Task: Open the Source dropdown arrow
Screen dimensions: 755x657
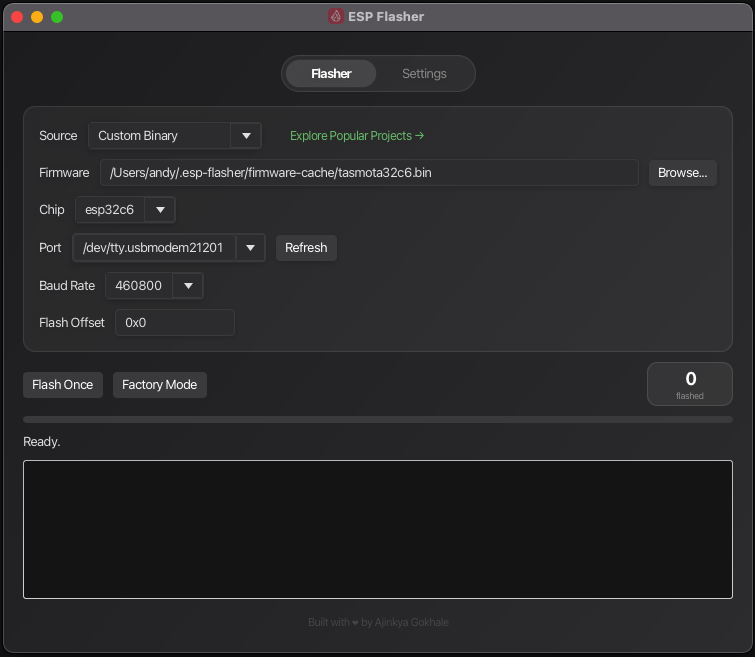Action: (x=246, y=136)
